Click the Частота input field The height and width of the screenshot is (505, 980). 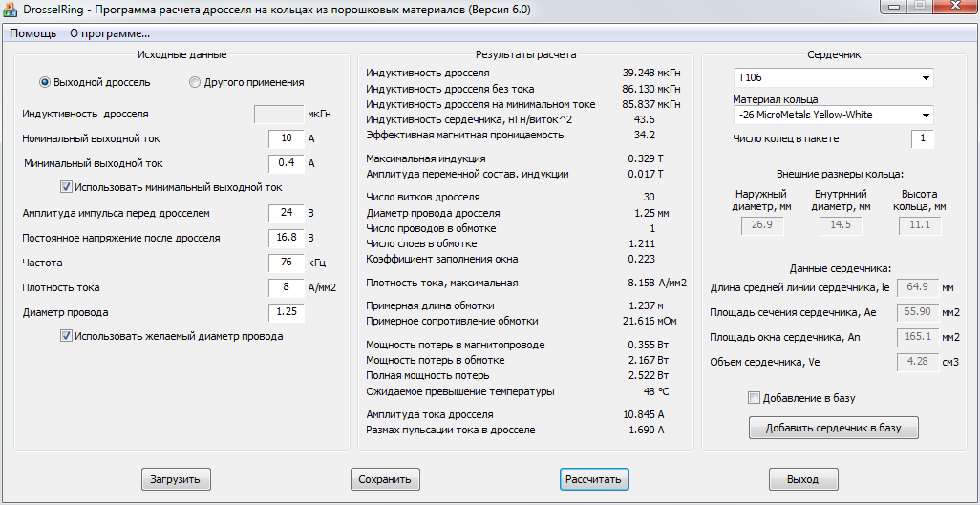tap(287, 263)
